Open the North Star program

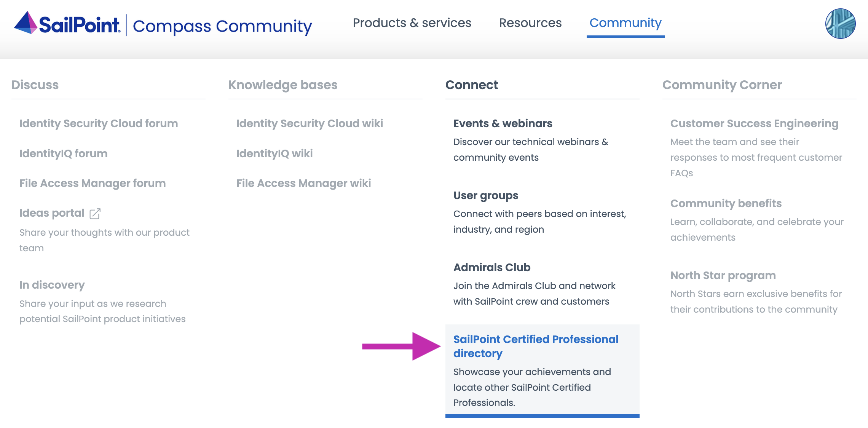click(x=723, y=275)
